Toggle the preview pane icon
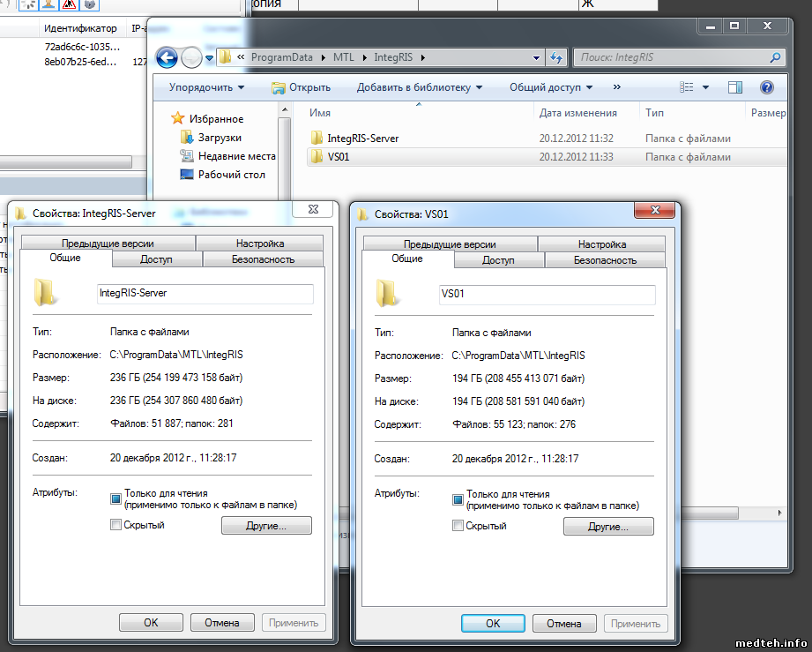 (735, 87)
